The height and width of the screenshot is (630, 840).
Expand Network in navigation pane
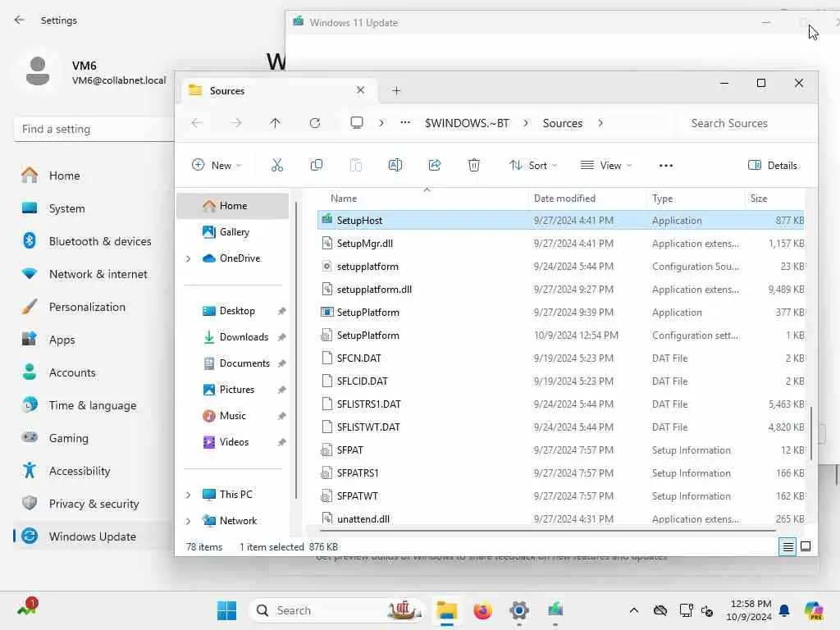click(188, 521)
